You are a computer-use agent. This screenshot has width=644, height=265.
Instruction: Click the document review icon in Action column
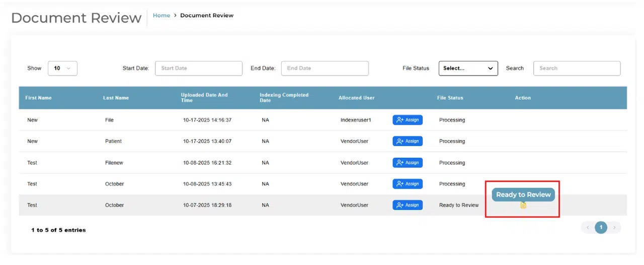(523, 205)
